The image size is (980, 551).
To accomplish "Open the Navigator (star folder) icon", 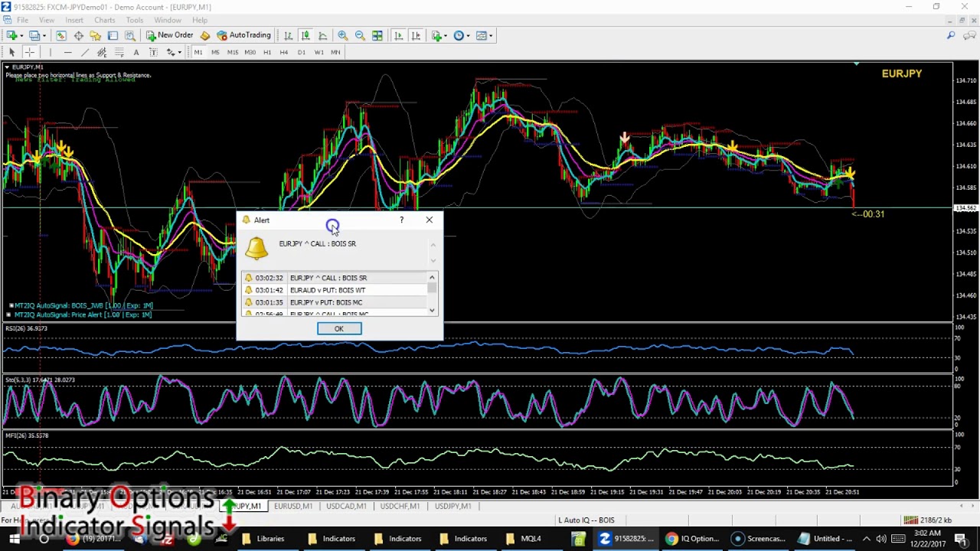I will 96,35.
